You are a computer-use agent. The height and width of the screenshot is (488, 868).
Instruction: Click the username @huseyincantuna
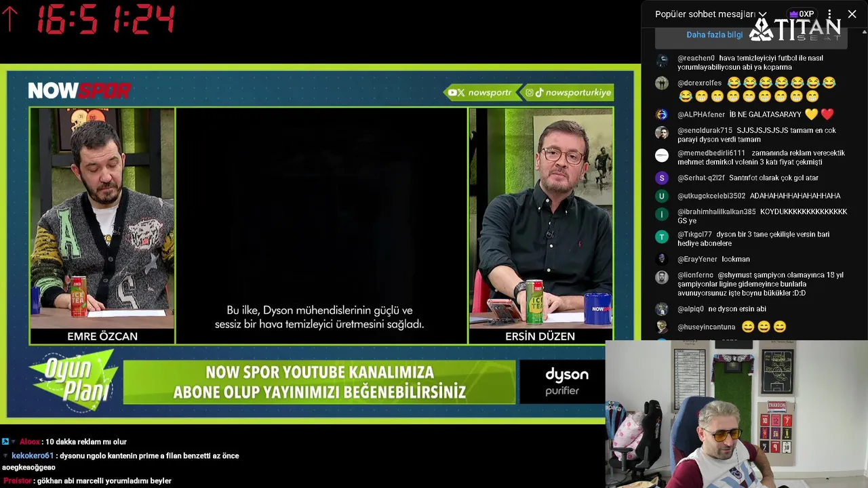coord(706,327)
